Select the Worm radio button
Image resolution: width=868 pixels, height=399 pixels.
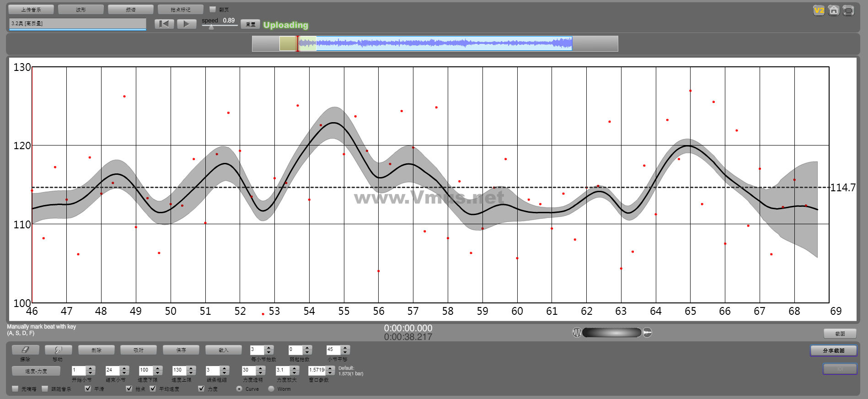tap(271, 389)
